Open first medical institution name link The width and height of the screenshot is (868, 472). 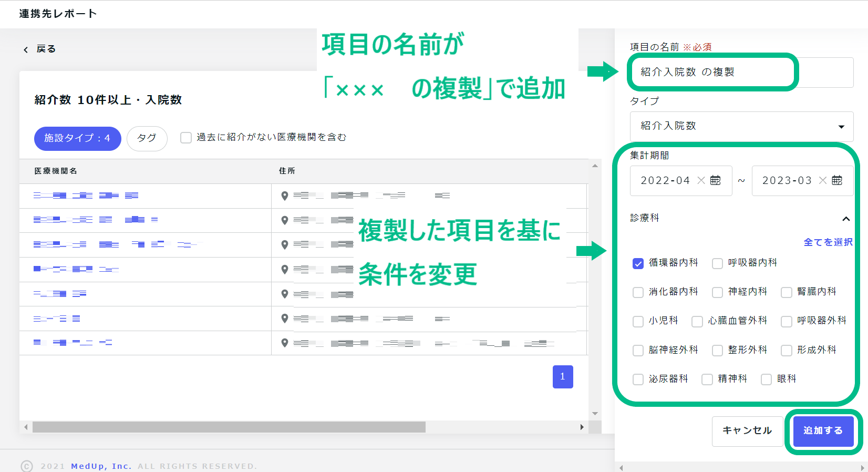(86, 196)
